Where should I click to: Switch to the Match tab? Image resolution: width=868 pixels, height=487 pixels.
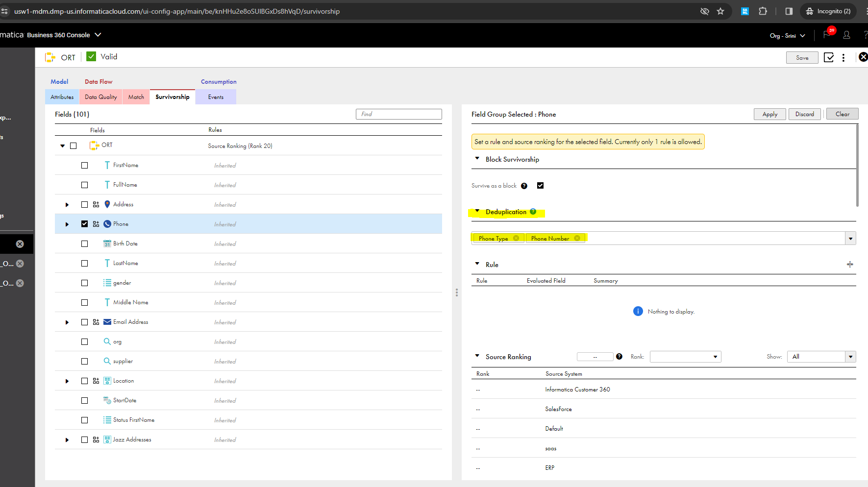136,97
